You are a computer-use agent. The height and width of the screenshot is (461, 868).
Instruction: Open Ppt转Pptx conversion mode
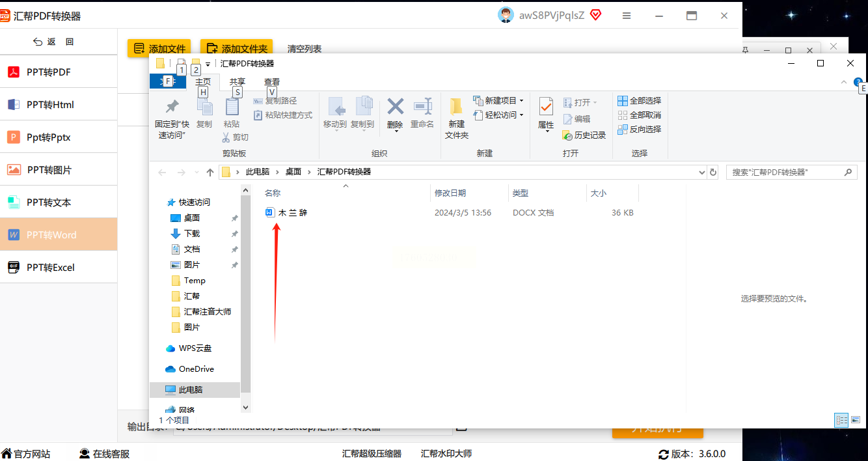point(59,137)
